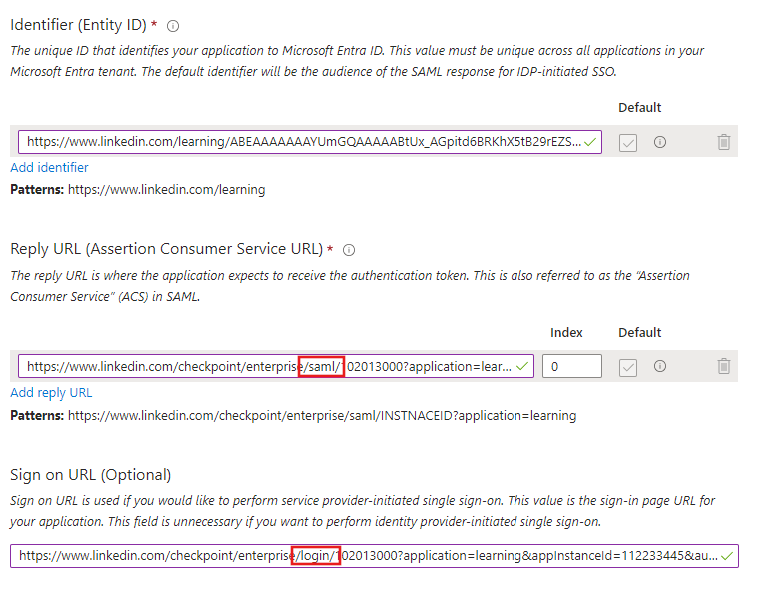Screen dimensions: 775x596
Task: Select the Reply URL pattern containing INSTNACEID
Action: (322, 416)
